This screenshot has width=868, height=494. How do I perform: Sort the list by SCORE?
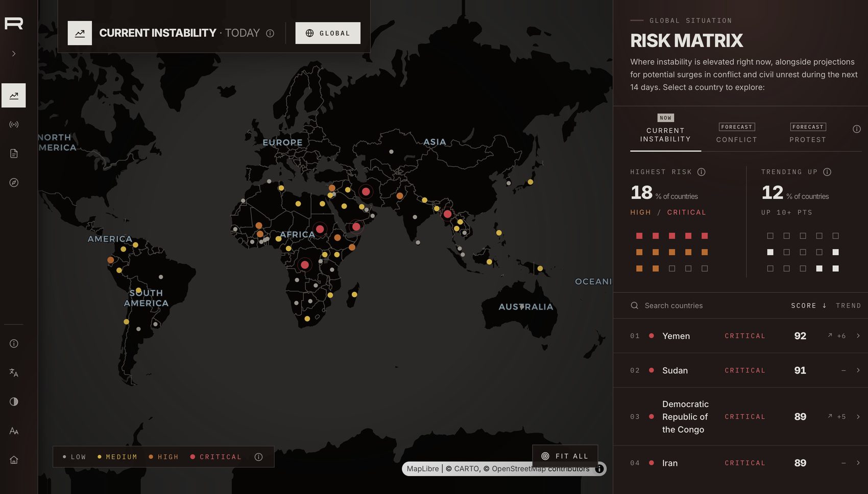[809, 305]
